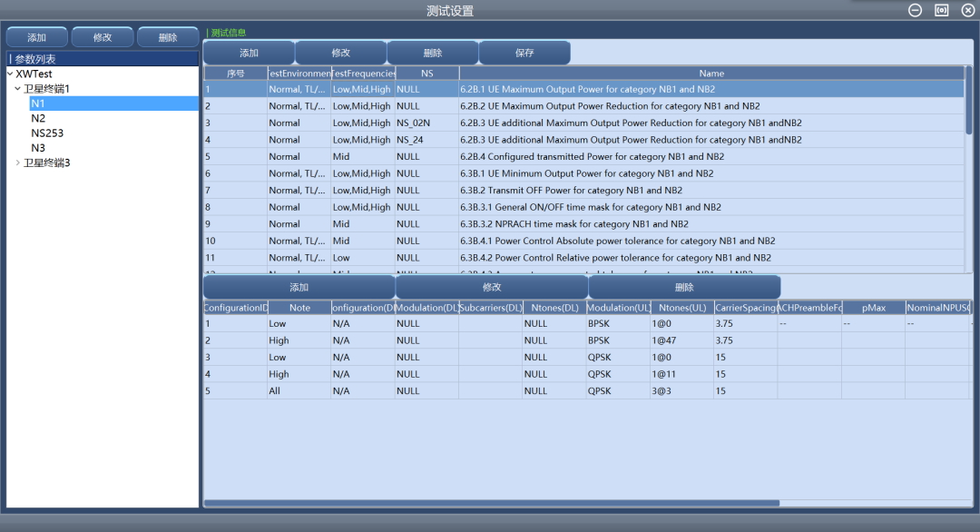Close the 测试设置 window

(967, 10)
